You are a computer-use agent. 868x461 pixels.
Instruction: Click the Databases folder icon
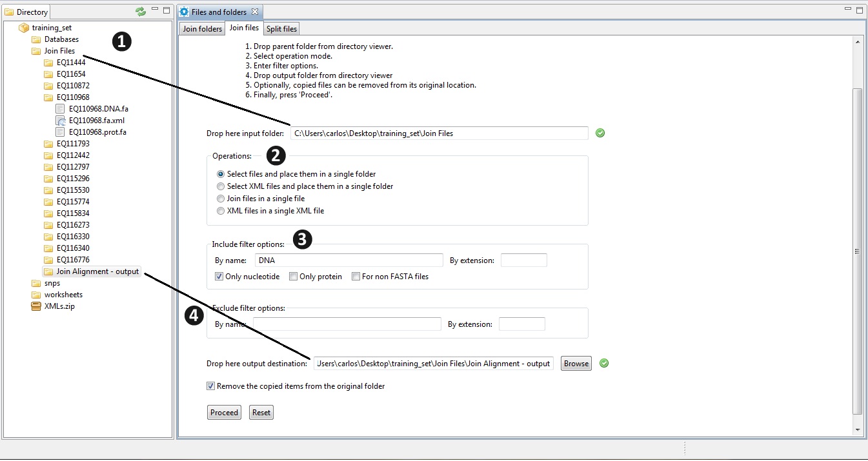37,39
